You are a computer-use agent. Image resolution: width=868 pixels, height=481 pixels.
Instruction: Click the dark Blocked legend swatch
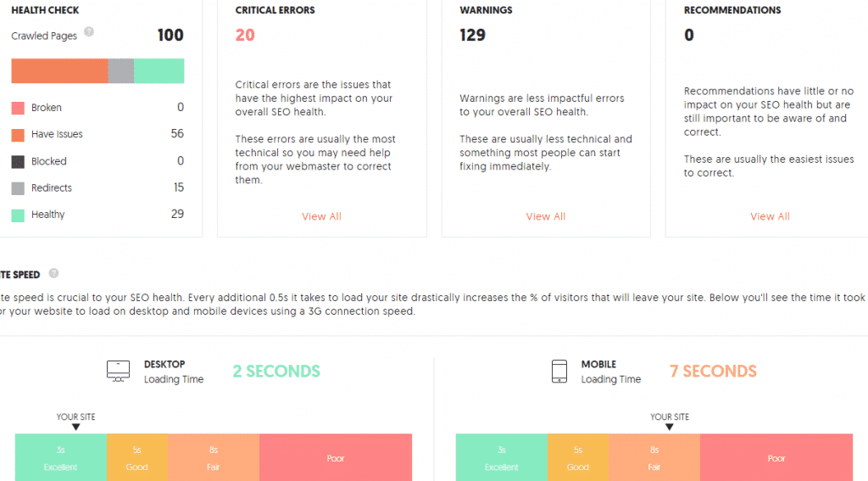[x=18, y=161]
